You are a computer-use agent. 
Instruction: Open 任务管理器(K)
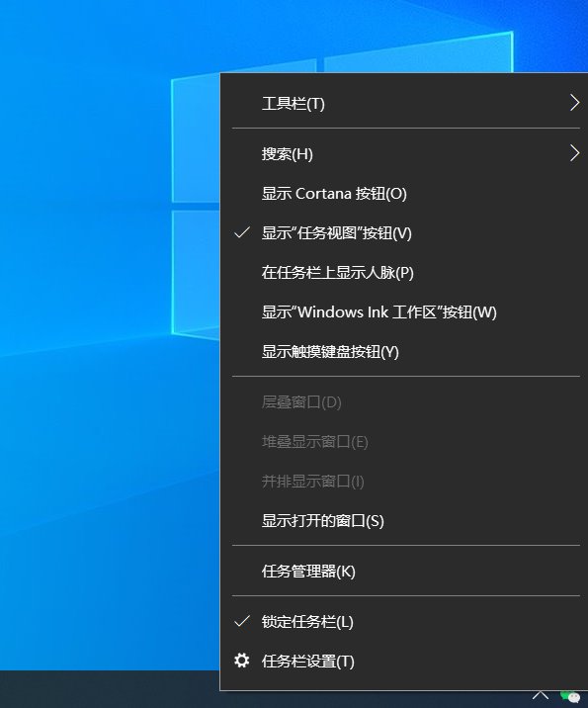click(405, 572)
